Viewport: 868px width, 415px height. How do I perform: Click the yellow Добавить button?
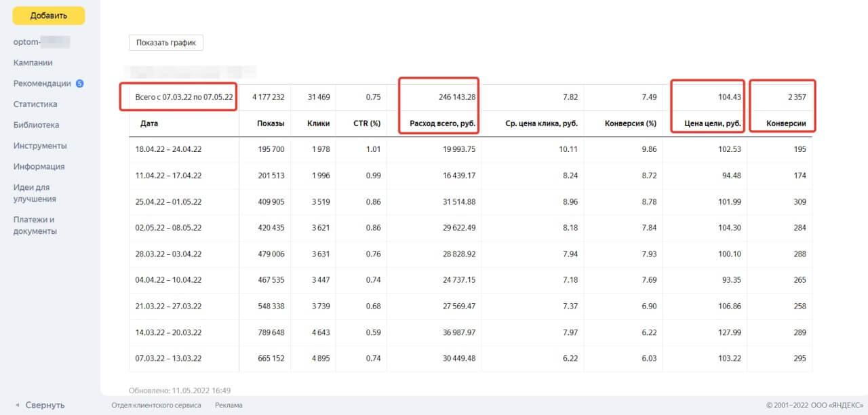click(49, 16)
